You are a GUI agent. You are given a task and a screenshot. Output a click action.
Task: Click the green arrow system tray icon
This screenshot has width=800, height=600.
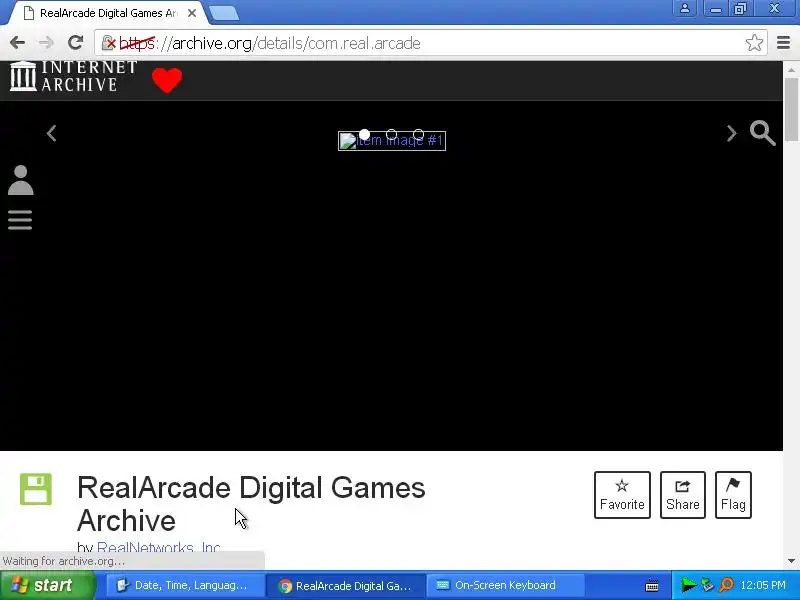click(x=688, y=585)
